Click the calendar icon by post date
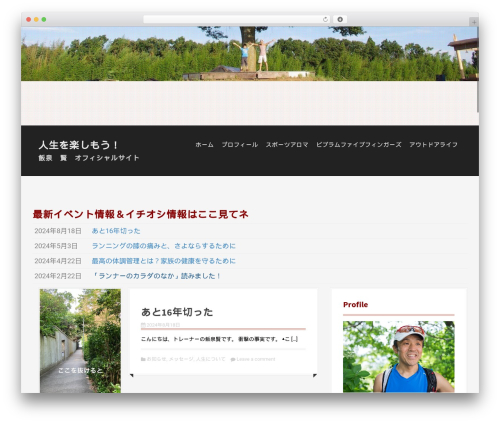The image size is (500, 423). [143, 325]
